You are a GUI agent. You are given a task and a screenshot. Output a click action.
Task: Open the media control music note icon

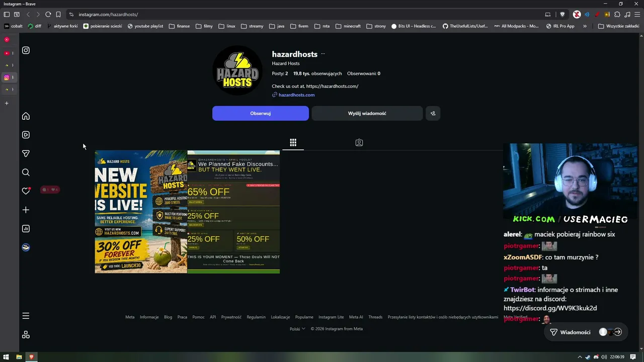627,15
